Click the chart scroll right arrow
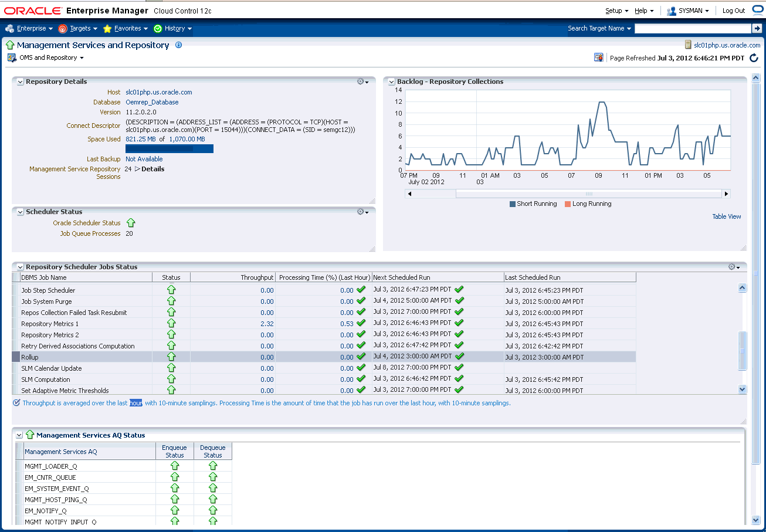Viewport: 766px width, 532px height. pos(726,194)
